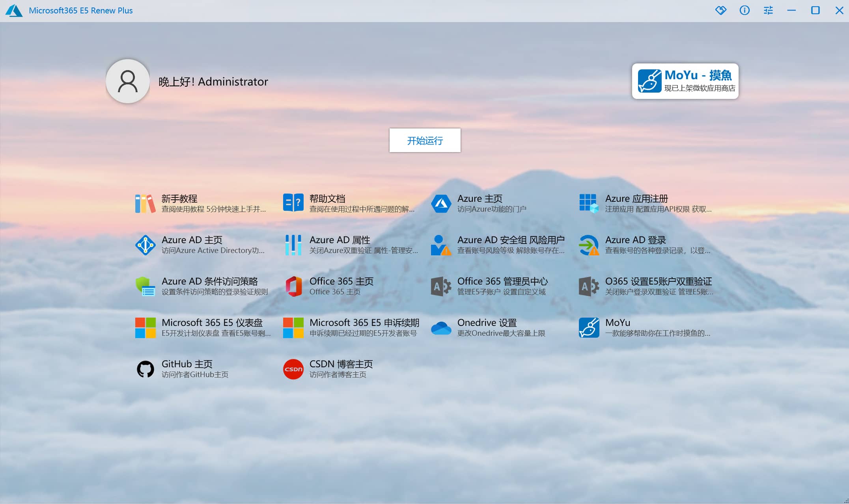
Task: Visit the GitHub 主页 title link
Action: [x=187, y=364]
